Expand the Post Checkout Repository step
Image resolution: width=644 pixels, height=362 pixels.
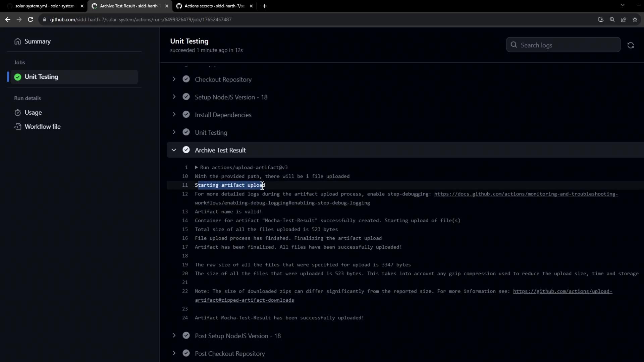pyautogui.click(x=174, y=353)
